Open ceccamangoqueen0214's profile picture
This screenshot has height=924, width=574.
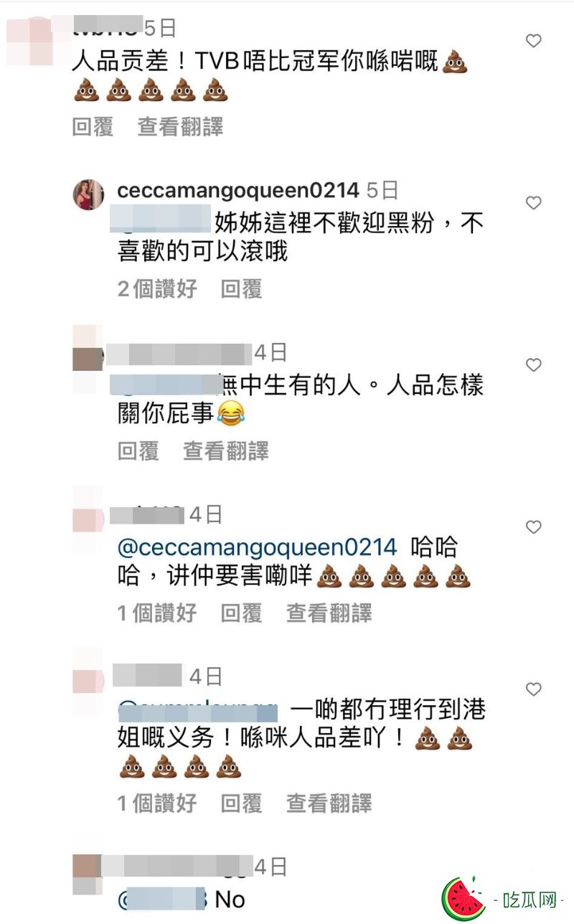pyautogui.click(x=88, y=194)
